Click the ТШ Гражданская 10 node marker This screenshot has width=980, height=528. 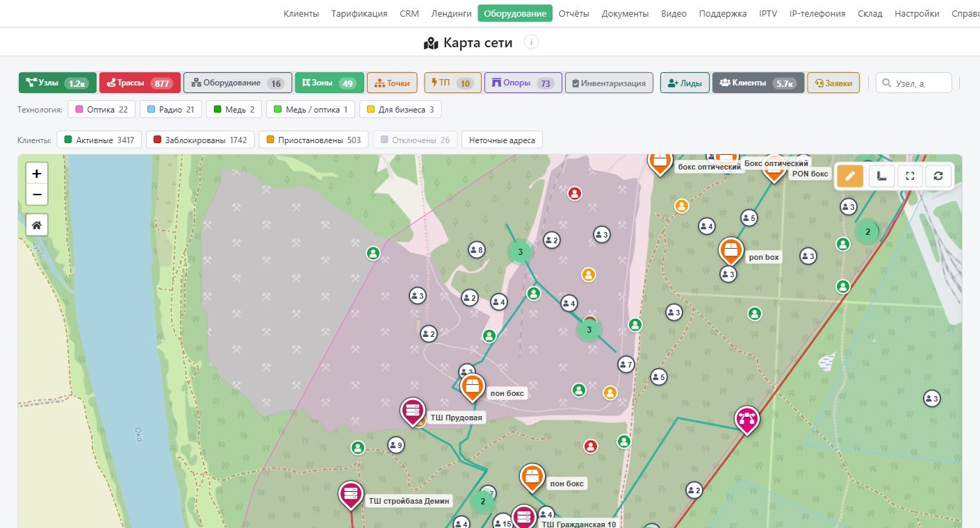523,518
